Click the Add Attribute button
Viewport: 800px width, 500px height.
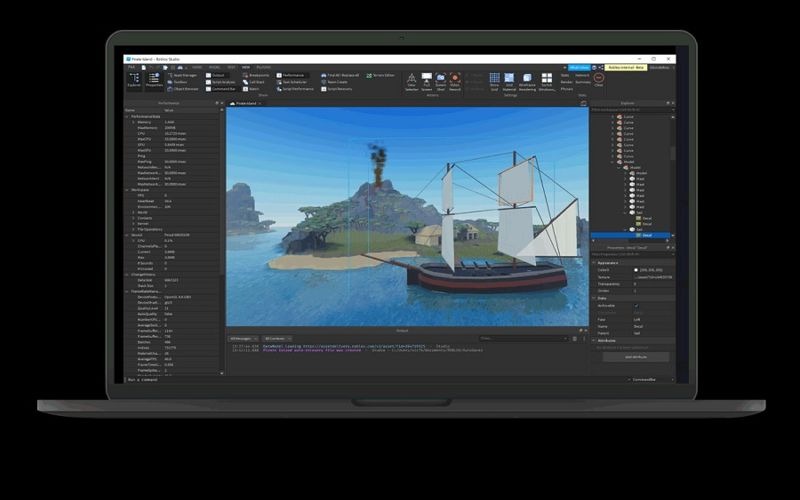(636, 357)
